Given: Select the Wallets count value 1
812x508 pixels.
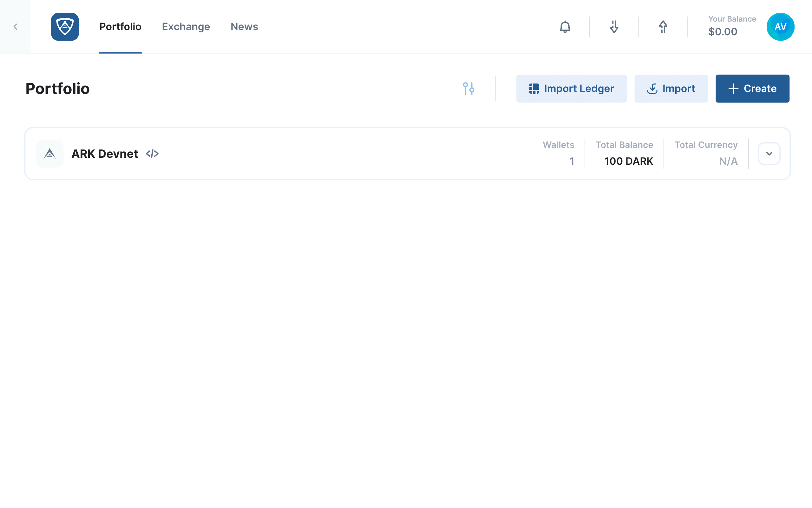Looking at the screenshot, I should (x=572, y=161).
